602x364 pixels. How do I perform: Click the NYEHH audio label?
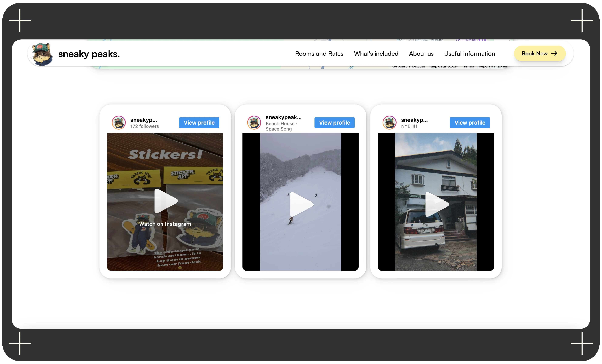click(409, 126)
